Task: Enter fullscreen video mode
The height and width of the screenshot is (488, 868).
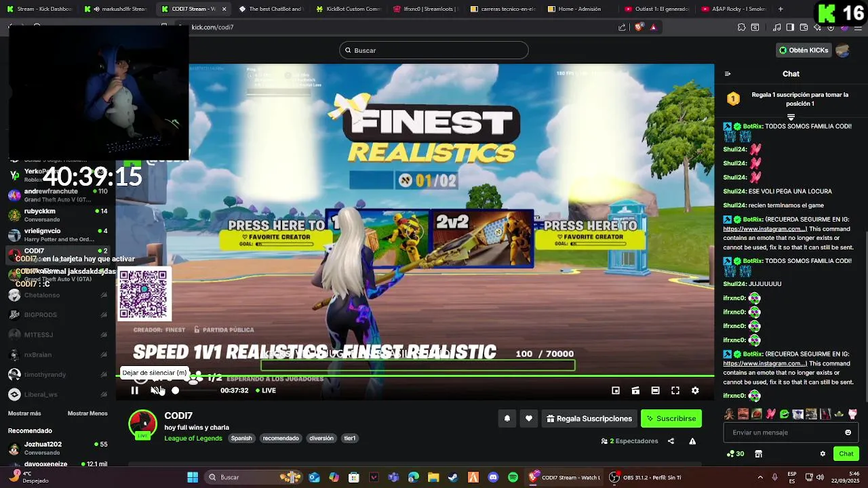Action: [x=675, y=390]
